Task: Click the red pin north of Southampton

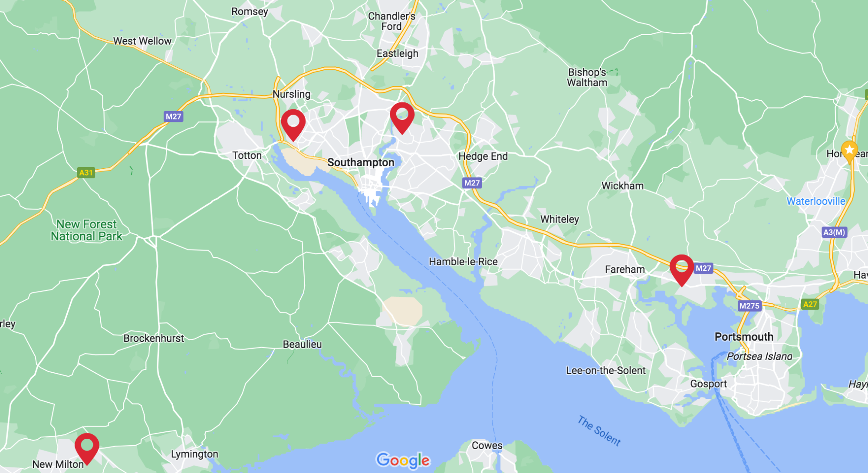Action: coord(402,117)
